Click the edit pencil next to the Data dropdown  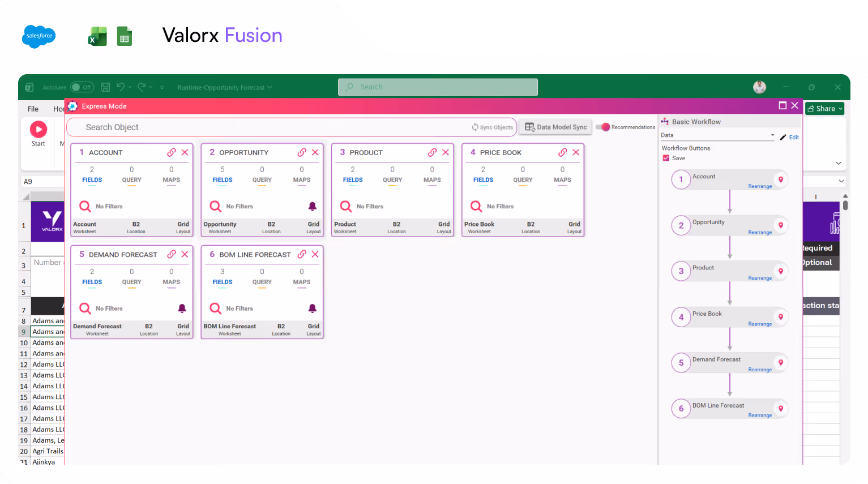click(784, 137)
